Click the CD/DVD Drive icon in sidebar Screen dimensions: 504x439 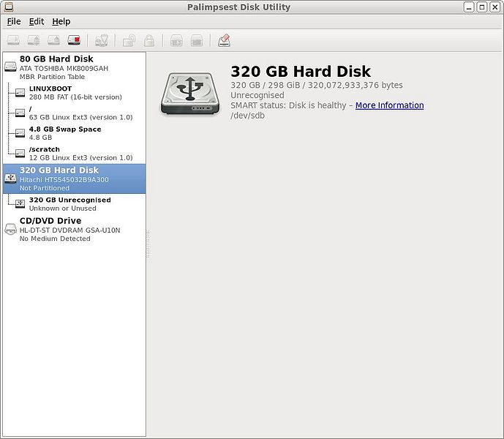click(11, 229)
